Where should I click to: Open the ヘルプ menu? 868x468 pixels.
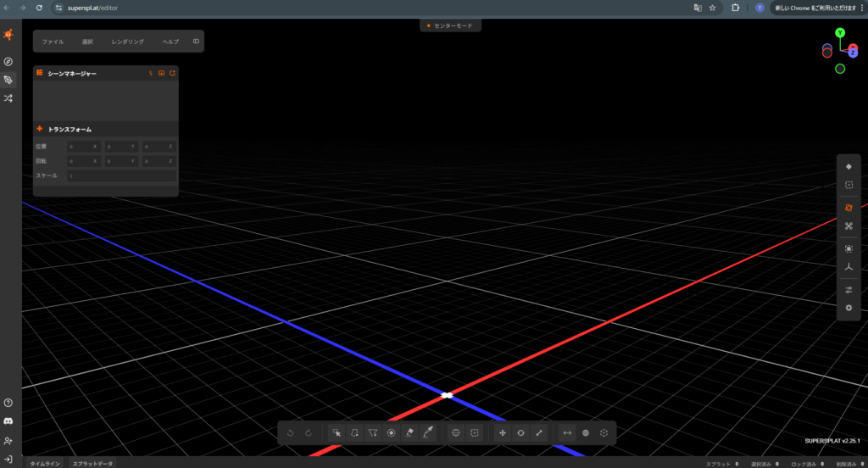pyautogui.click(x=170, y=42)
